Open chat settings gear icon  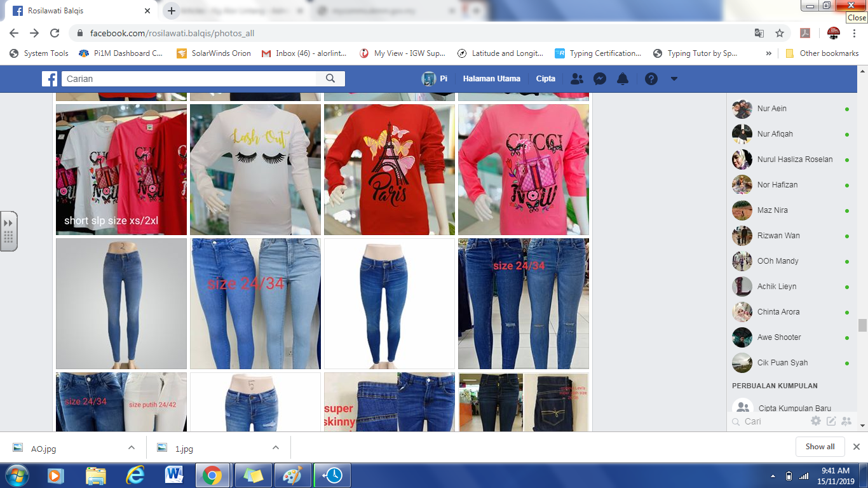816,421
